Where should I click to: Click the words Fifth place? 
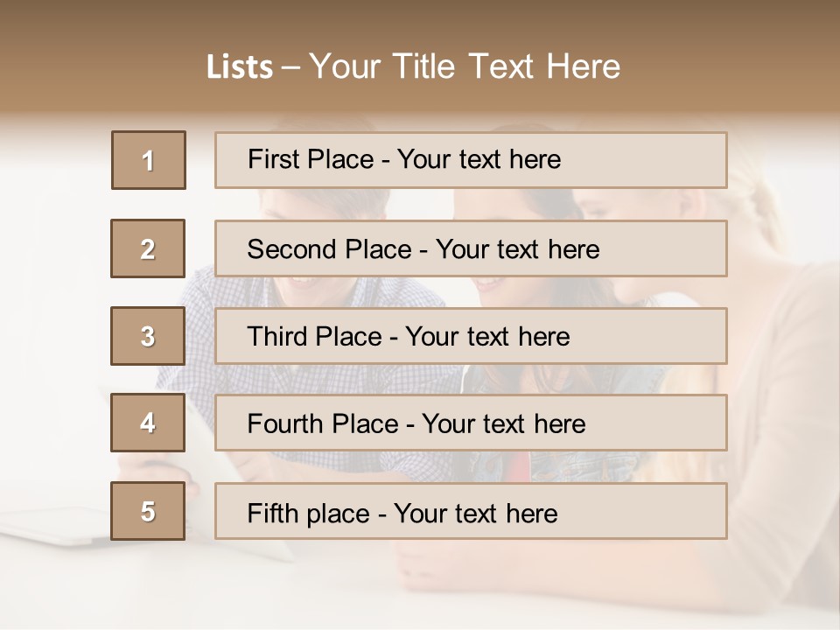tap(309, 514)
